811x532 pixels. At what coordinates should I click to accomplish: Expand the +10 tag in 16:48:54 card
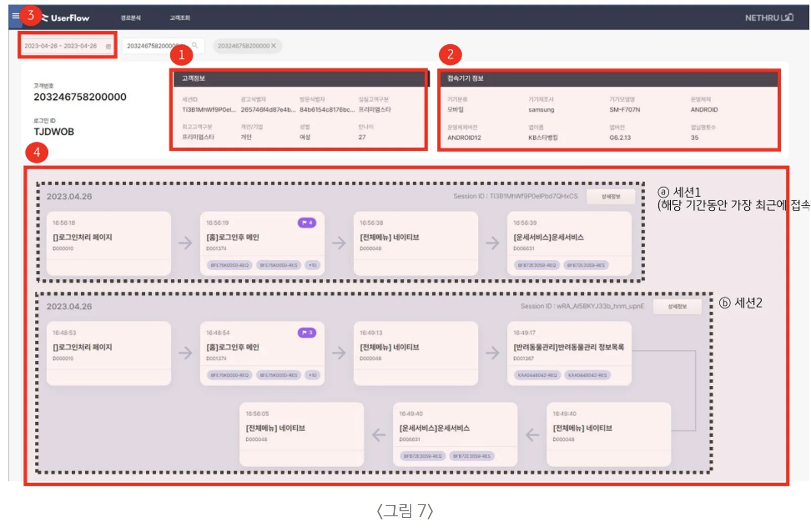coord(312,375)
